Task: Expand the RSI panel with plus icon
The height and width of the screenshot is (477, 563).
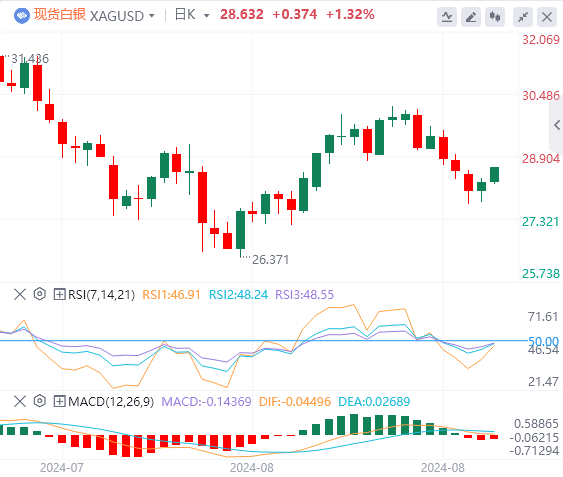Action: click(x=59, y=295)
